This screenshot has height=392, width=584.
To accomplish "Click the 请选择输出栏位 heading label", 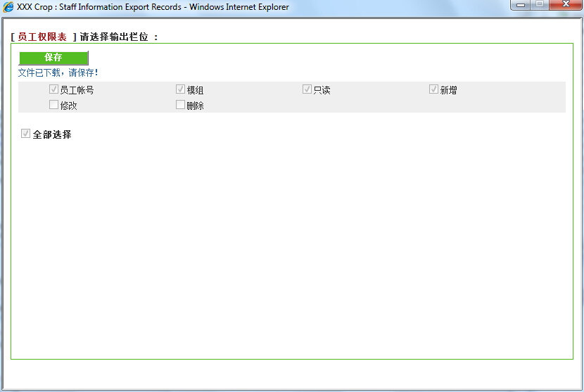I will tap(114, 37).
